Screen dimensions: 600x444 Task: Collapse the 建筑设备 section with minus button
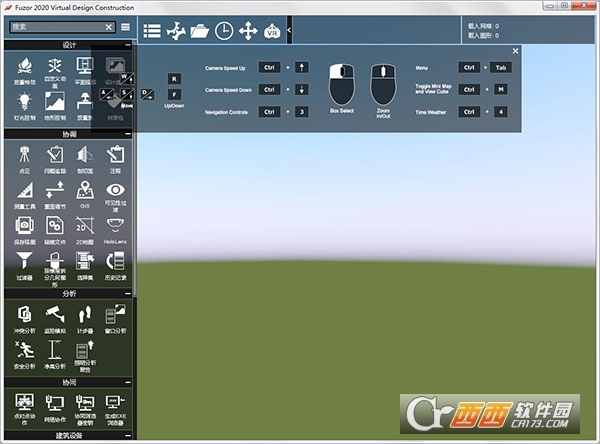128,435
